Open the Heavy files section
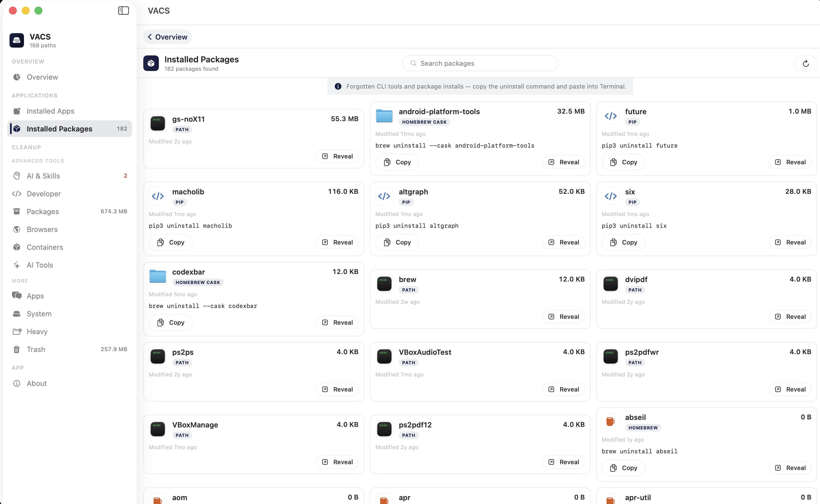 coord(70,332)
